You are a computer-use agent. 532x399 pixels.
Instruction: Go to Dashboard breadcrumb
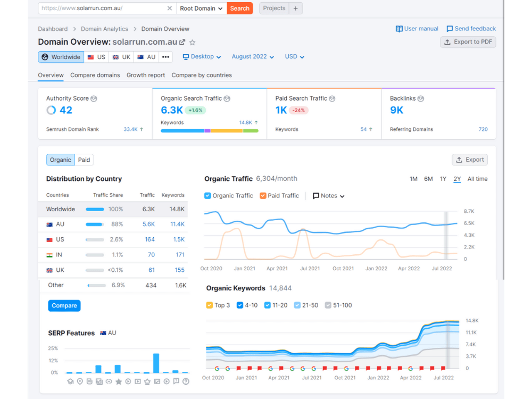pos(53,29)
